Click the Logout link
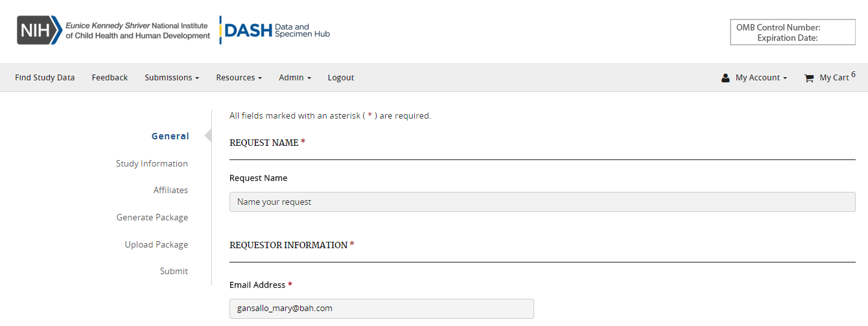This screenshot has width=868, height=326. (x=340, y=78)
